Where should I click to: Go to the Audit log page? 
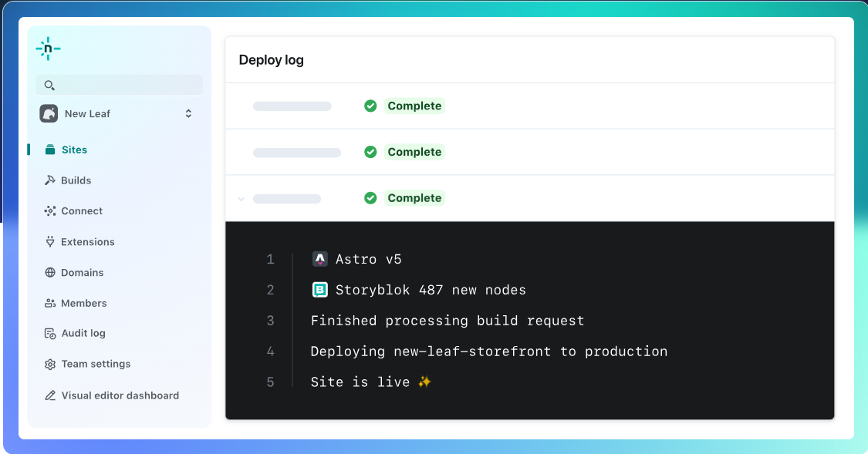(83, 334)
